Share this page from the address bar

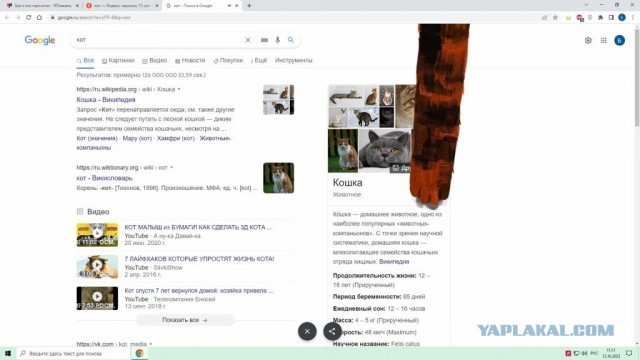click(544, 18)
